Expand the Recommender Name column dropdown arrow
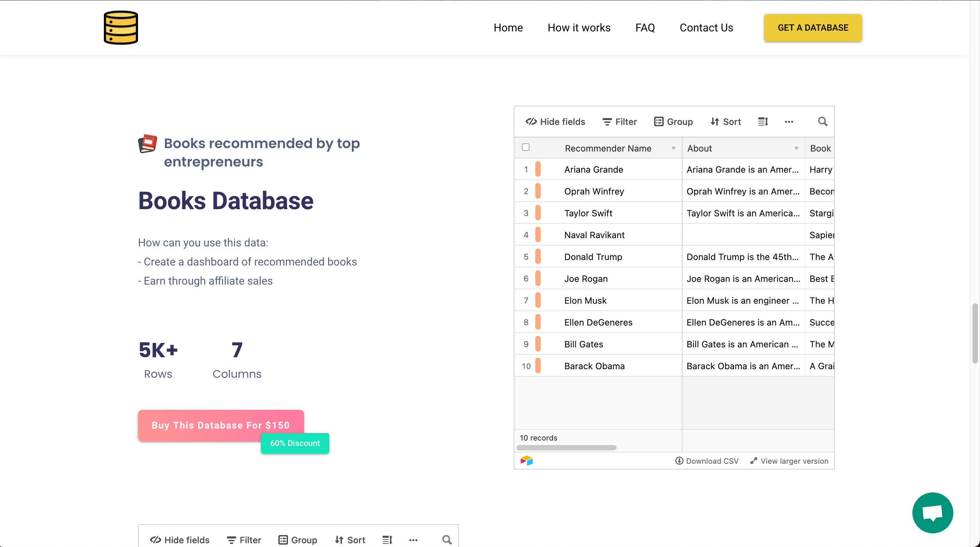Image resolution: width=980 pixels, height=547 pixels. point(673,148)
